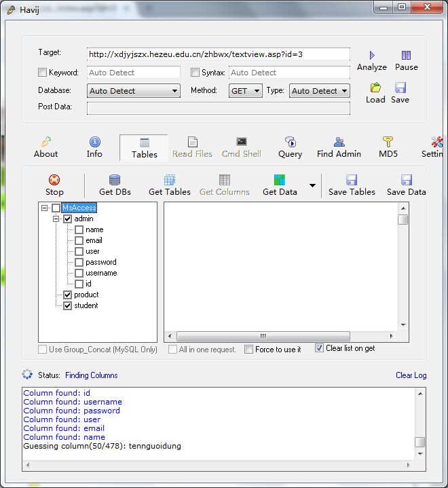This screenshot has width=448, height=488.
Task: Click the spinning status indicator icon
Action: 27,374
